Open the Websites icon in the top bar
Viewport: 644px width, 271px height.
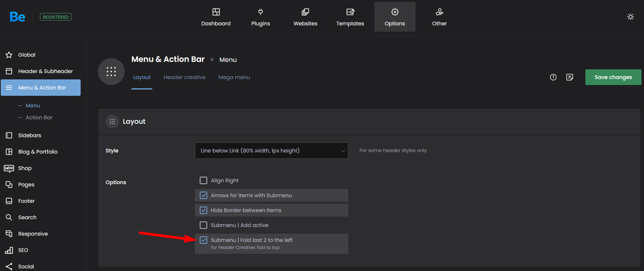305,12
